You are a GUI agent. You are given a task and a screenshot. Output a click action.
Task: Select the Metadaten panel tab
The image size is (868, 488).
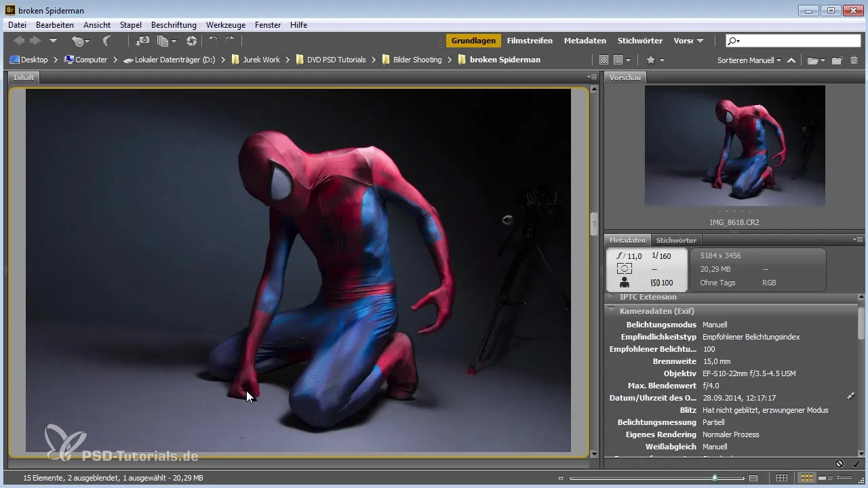tap(627, 240)
